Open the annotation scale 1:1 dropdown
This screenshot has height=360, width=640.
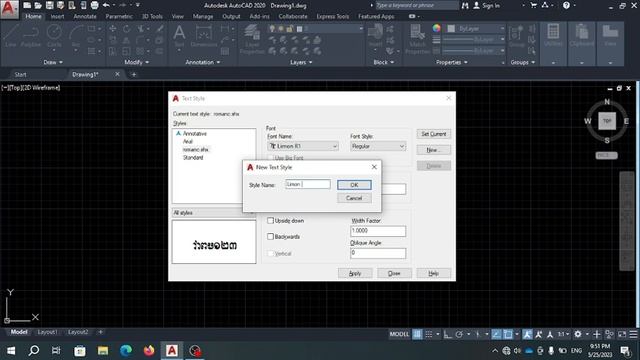click(x=563, y=334)
